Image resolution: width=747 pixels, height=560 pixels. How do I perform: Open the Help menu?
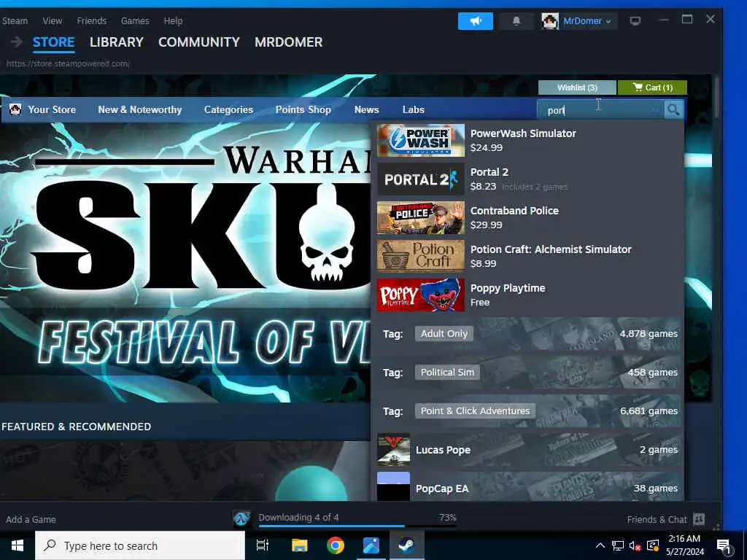click(x=173, y=21)
